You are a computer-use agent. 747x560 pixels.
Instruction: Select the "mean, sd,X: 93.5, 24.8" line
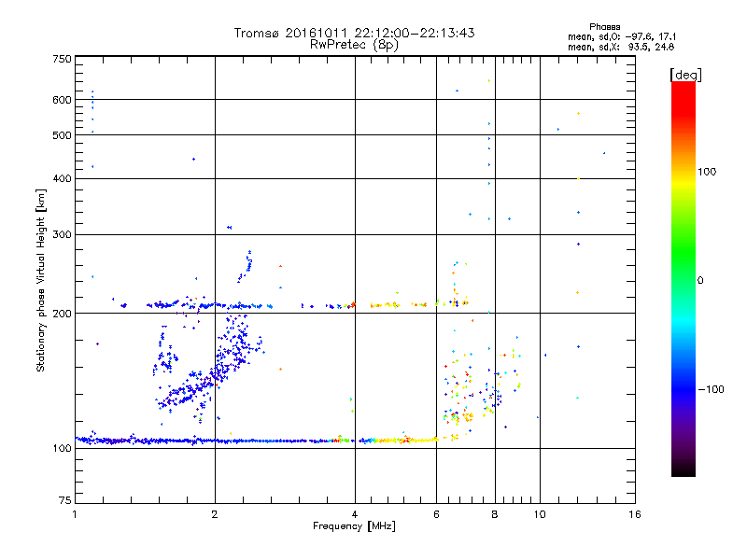[621, 47]
